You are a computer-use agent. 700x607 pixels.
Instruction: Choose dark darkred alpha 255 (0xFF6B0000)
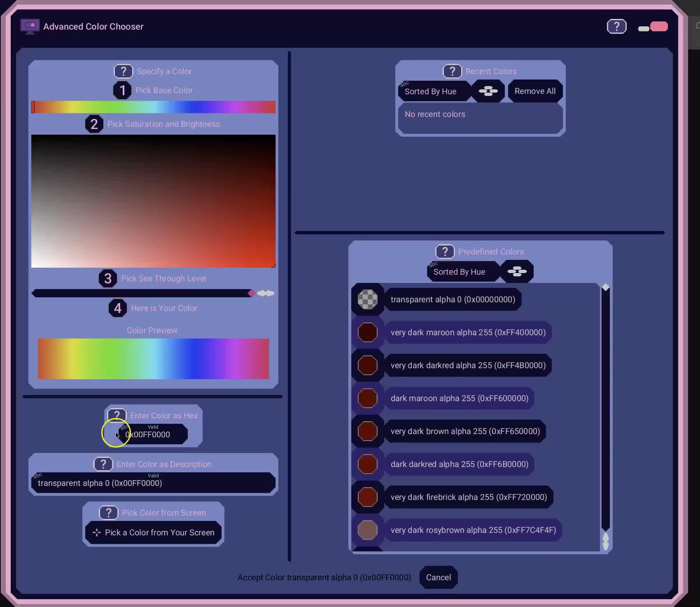click(x=460, y=464)
